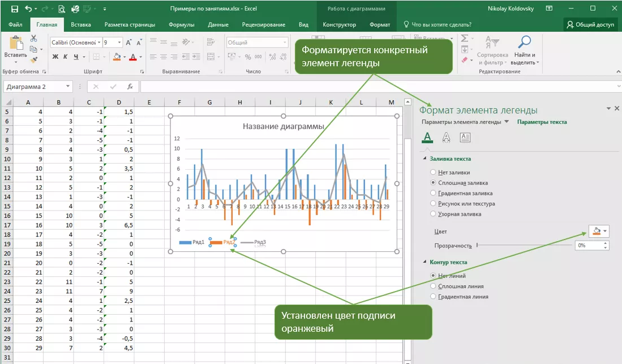Select the 'Градиентная линия' outline radio
Image resolution: width=622 pixels, height=364 pixels.
[x=433, y=296]
